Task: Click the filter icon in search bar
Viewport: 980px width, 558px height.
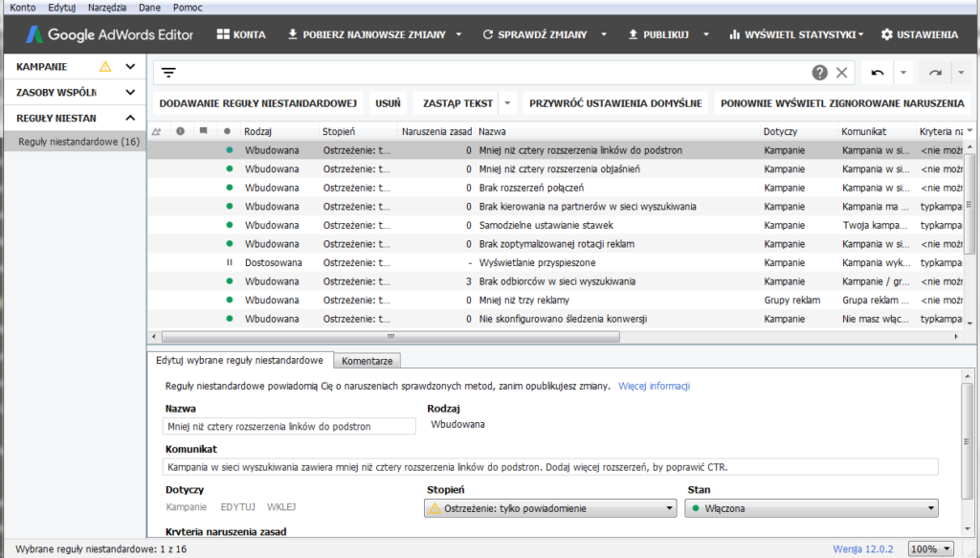Action: tap(168, 73)
